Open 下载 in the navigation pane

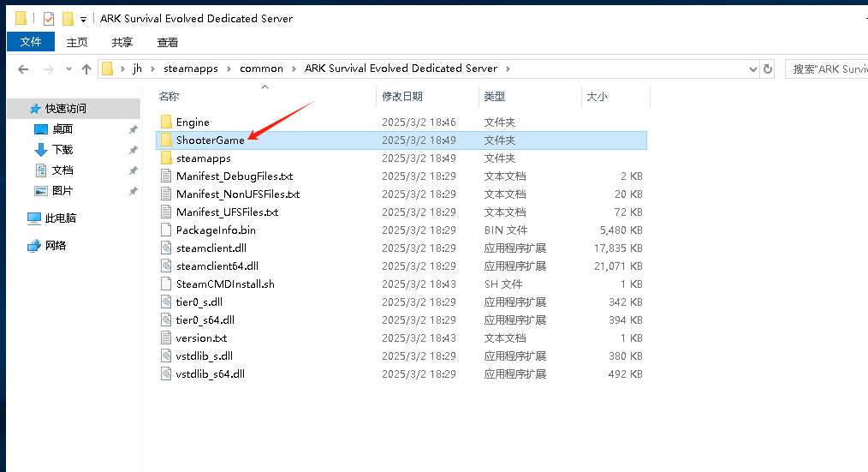tap(62, 150)
